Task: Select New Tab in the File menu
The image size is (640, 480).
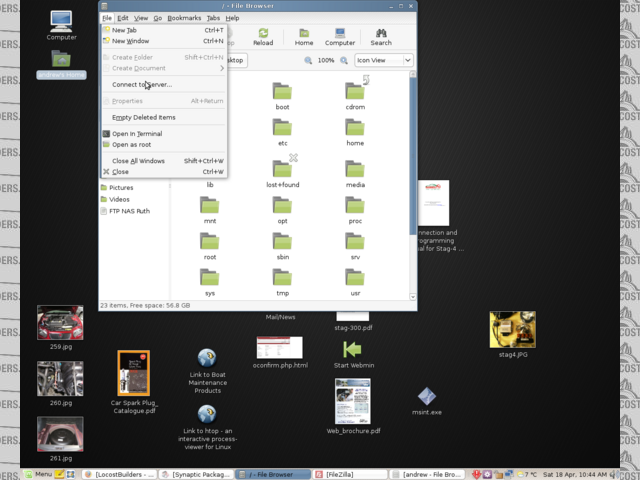Action: point(125,30)
